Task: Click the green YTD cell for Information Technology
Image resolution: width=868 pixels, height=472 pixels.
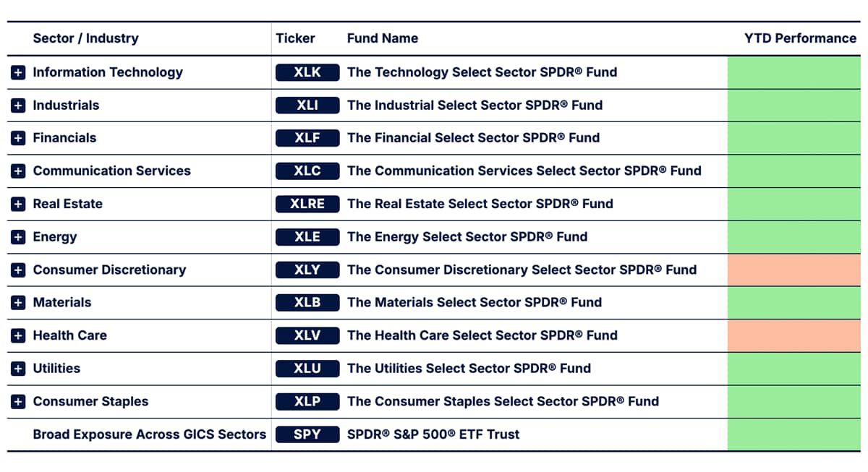Action: pyautogui.click(x=793, y=72)
